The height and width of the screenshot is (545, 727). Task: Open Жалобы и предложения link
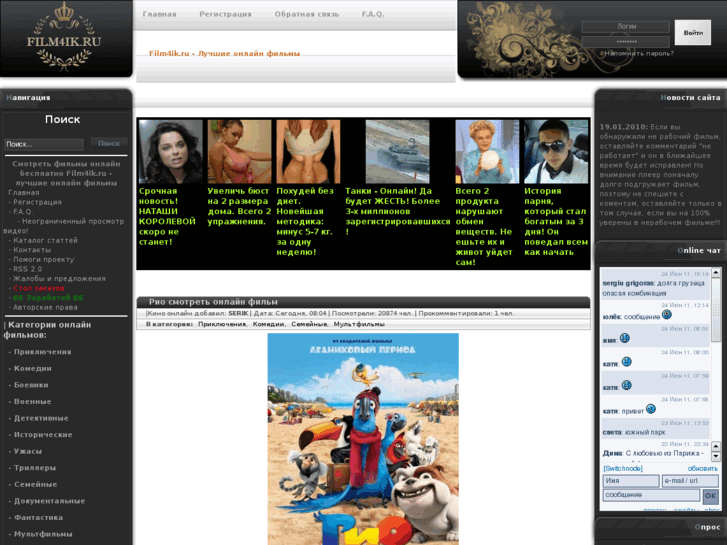pos(59,279)
